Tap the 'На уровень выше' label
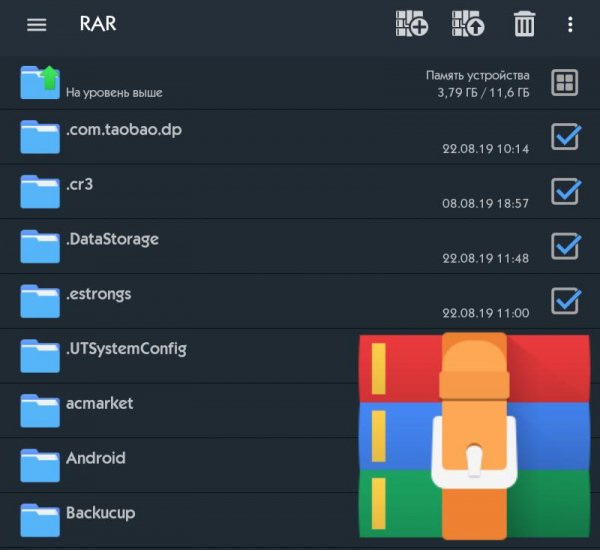This screenshot has width=600, height=550. click(x=114, y=93)
